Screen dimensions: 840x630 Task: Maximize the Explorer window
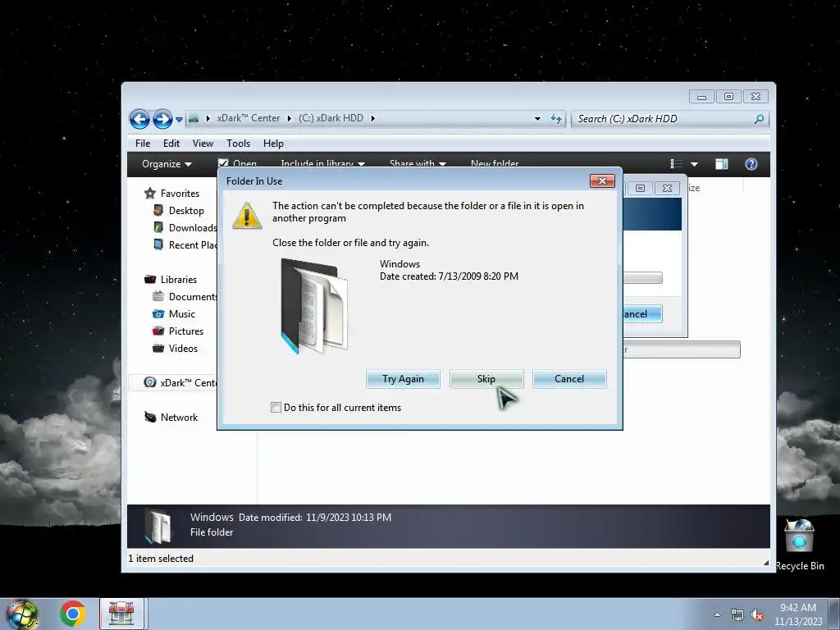click(x=728, y=97)
